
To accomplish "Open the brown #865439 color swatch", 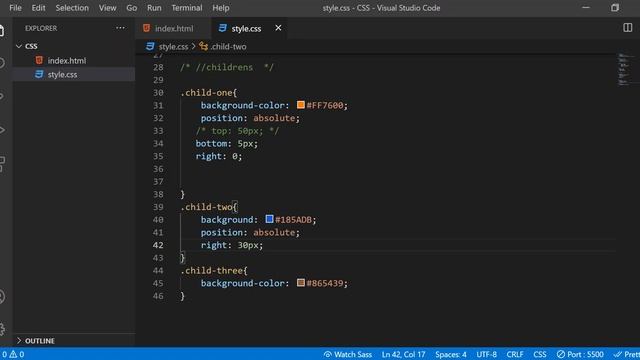I will tap(301, 283).
